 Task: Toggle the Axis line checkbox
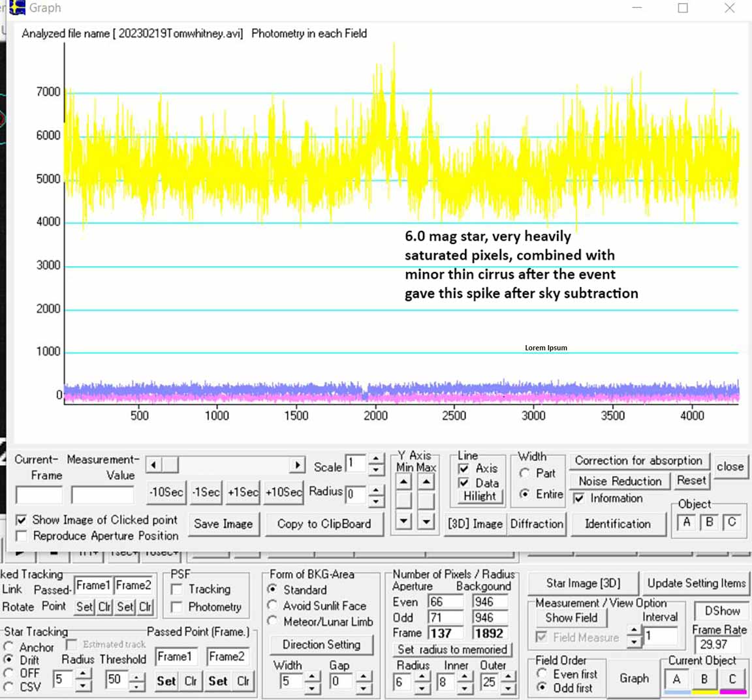[463, 468]
